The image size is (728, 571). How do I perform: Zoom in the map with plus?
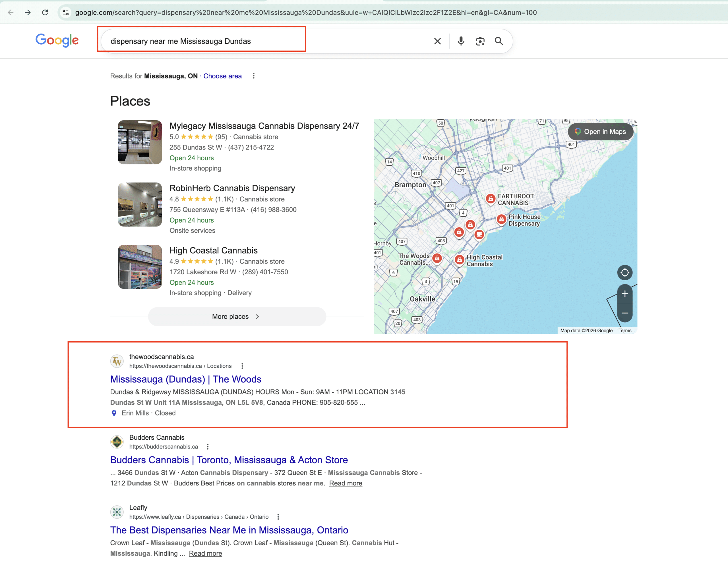click(x=625, y=294)
